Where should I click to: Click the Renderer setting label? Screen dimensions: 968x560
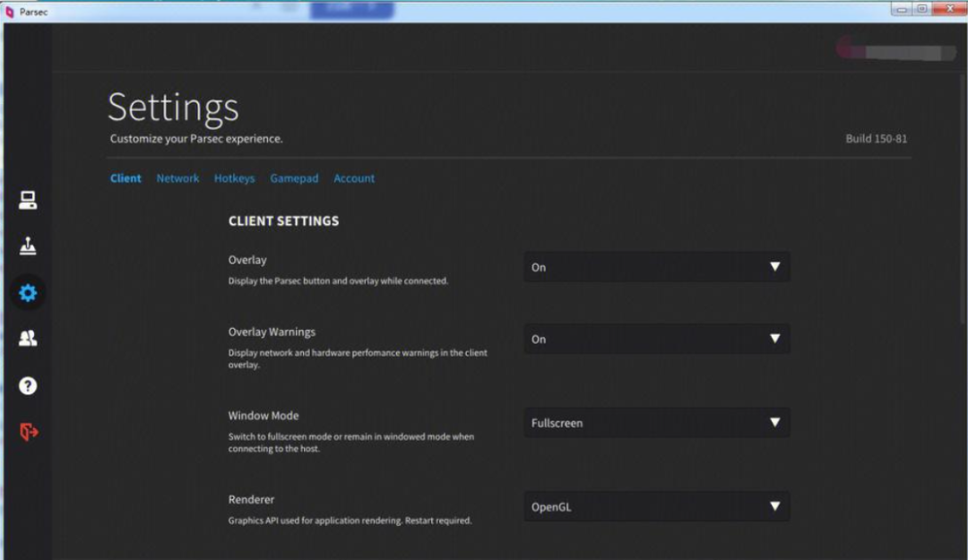251,499
